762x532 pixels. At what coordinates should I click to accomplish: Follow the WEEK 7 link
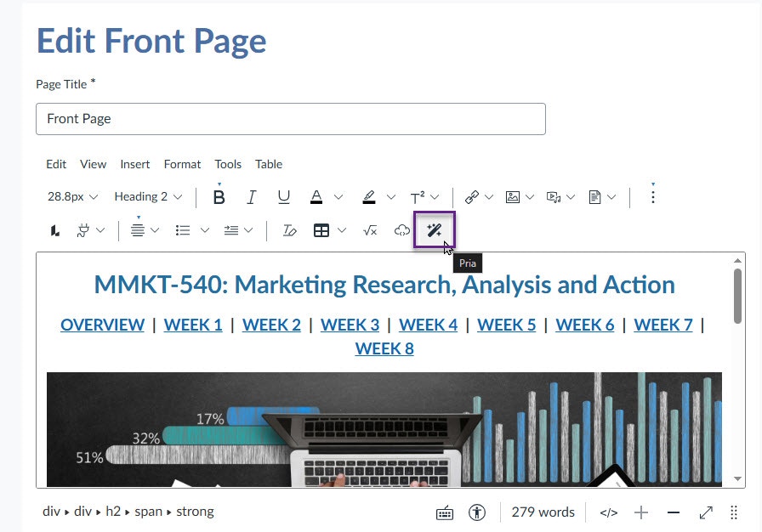[663, 325]
